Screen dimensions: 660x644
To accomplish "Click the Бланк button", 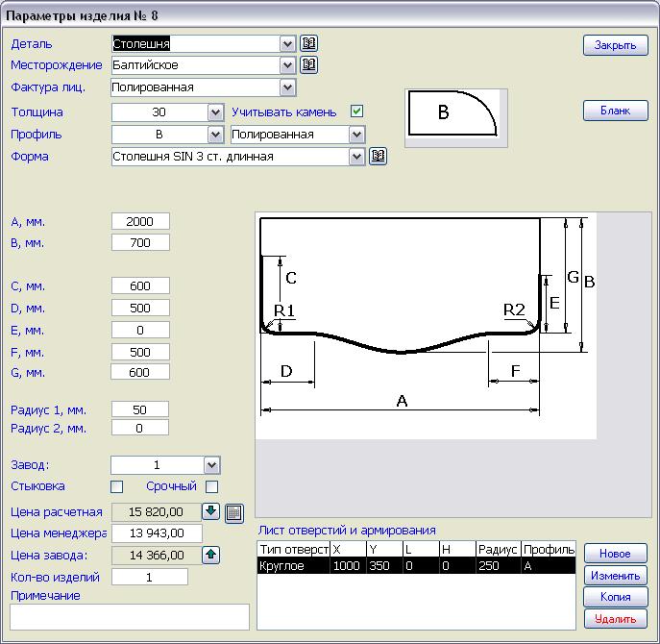I will (616, 111).
